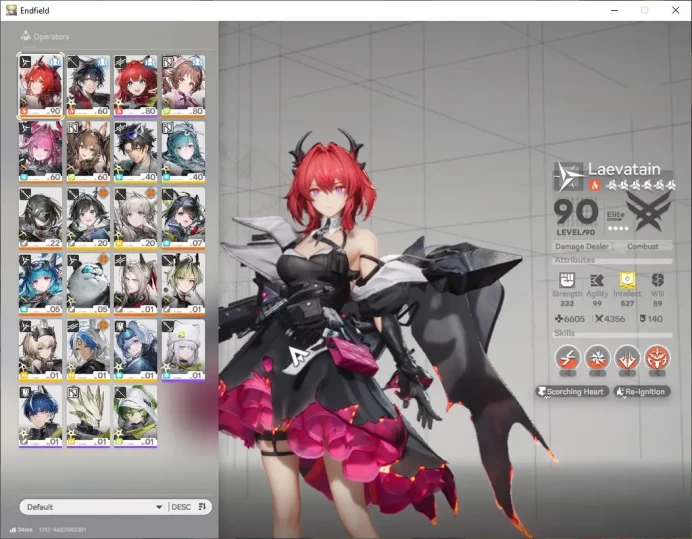Viewport: 692px width, 539px height.
Task: Select the teal-haired level 40 operator card
Action: [183, 152]
